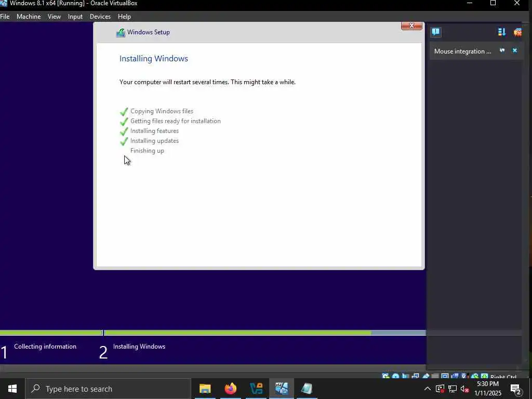Viewport: 532px width, 399px height.
Task: Click the Copying Windows files checkmark
Action: (x=124, y=111)
